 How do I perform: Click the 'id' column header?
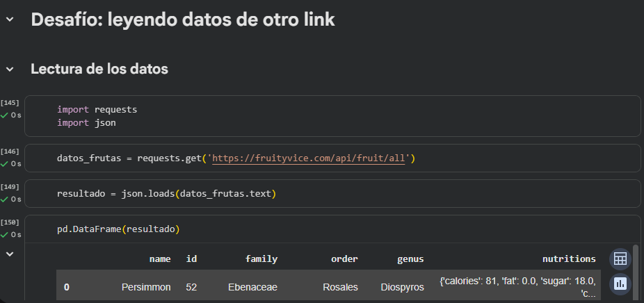pyautogui.click(x=191, y=259)
